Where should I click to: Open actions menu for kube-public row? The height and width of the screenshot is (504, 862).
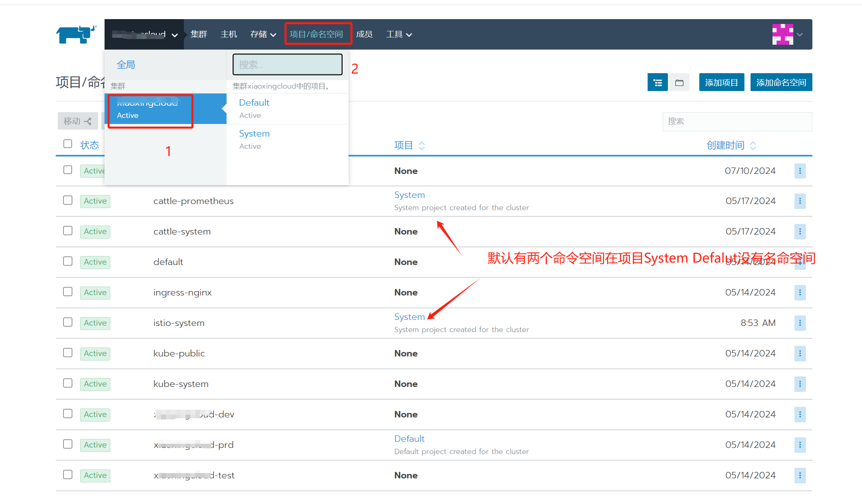coord(800,354)
